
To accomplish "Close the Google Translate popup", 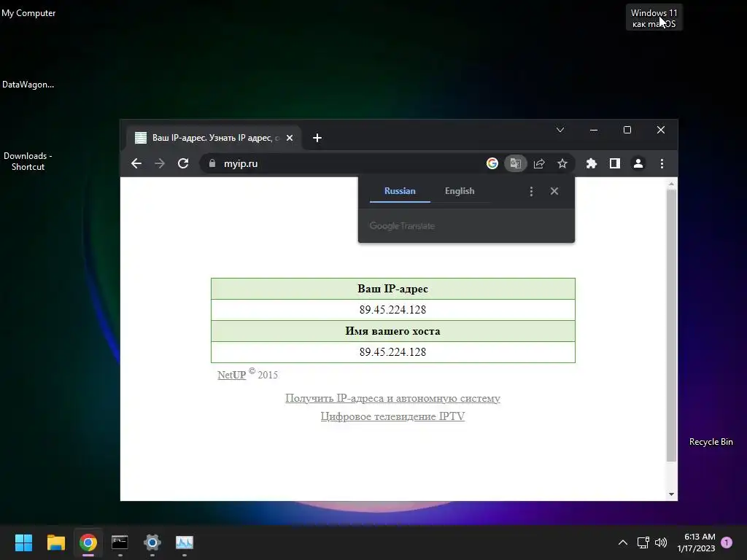I will click(554, 191).
